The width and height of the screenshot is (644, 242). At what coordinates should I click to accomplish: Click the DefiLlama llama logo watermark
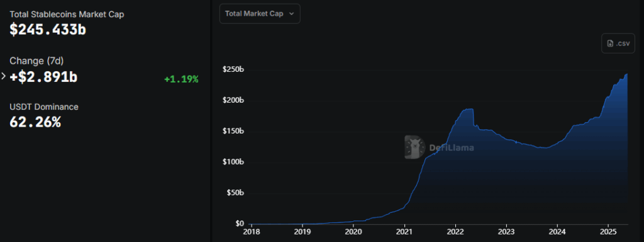(x=414, y=147)
